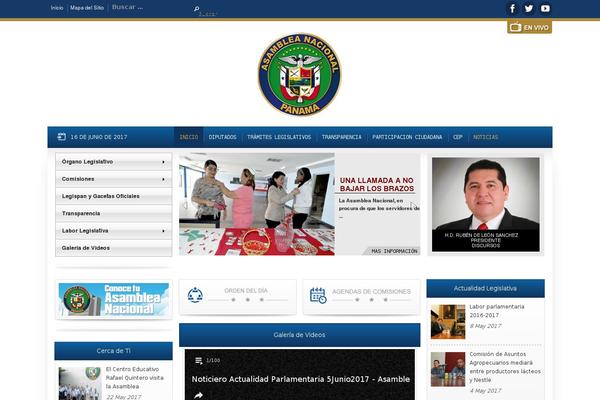Click the search magnifier icon

click(x=196, y=8)
